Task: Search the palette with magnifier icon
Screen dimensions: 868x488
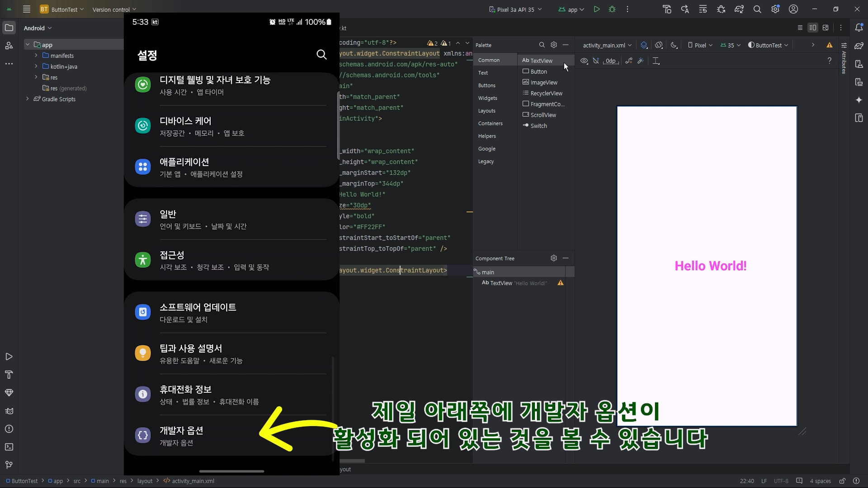Action: [x=542, y=45]
